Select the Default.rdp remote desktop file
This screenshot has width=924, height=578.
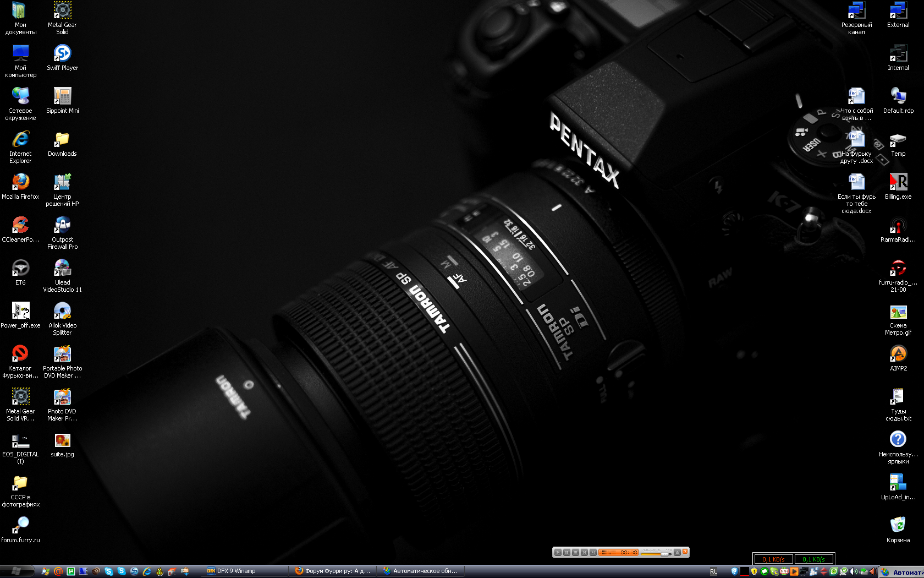pos(898,96)
